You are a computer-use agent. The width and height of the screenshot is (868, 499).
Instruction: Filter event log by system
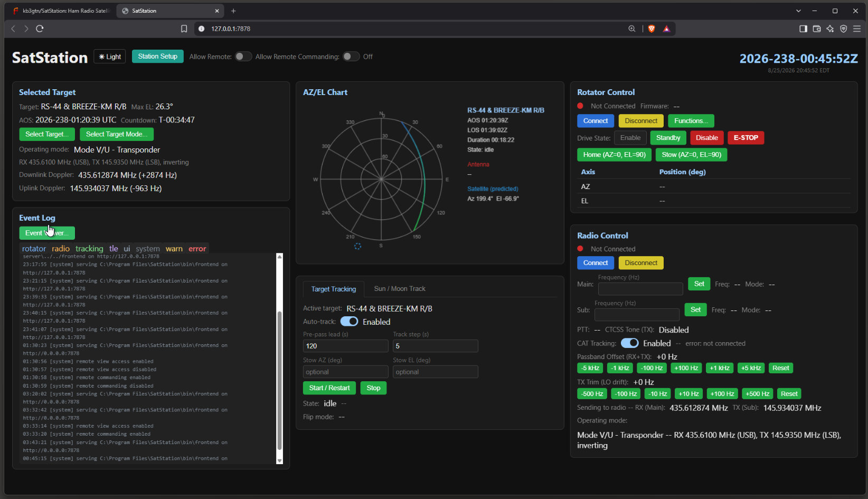[x=148, y=248]
